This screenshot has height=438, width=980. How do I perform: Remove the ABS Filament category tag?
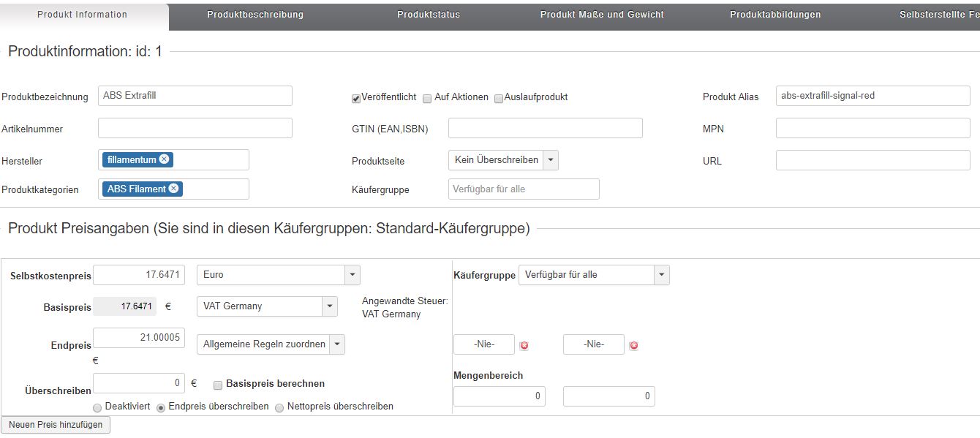point(173,189)
